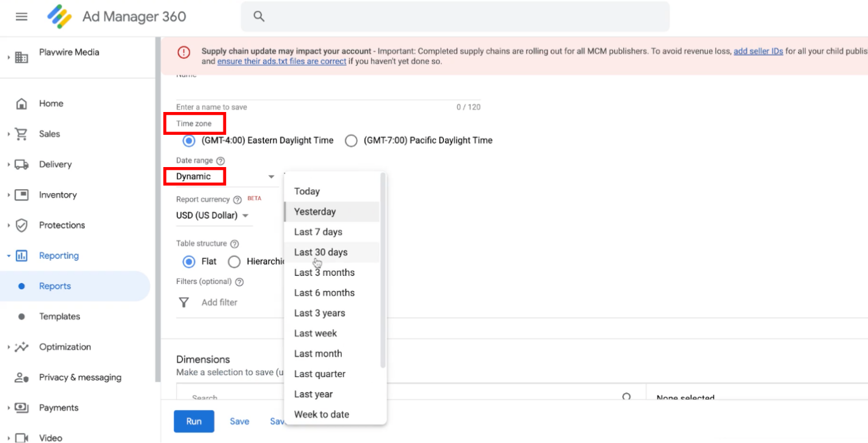868x443 pixels.
Task: Switch to the Templates section
Action: tap(60, 316)
